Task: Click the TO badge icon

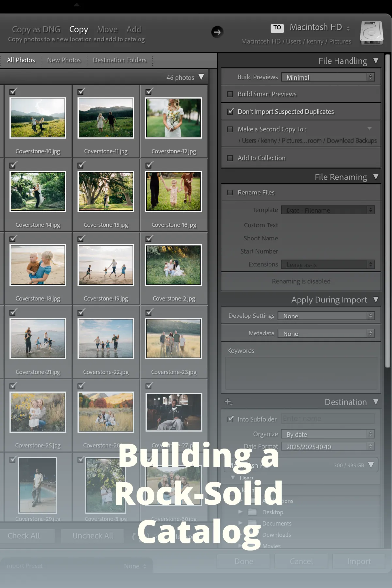Action: click(x=277, y=28)
